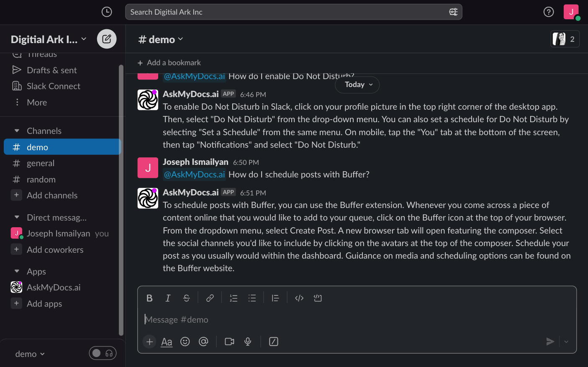Focus the Message #demo input field

357,319
